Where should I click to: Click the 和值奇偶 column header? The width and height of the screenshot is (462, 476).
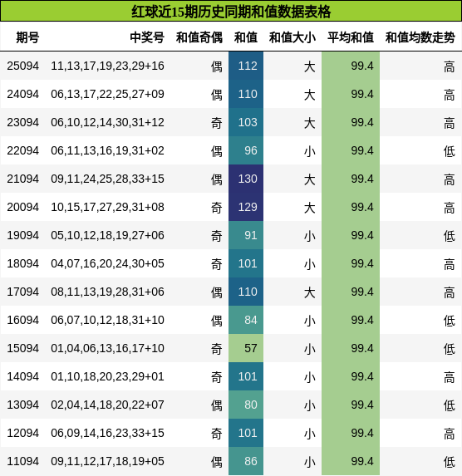199,37
